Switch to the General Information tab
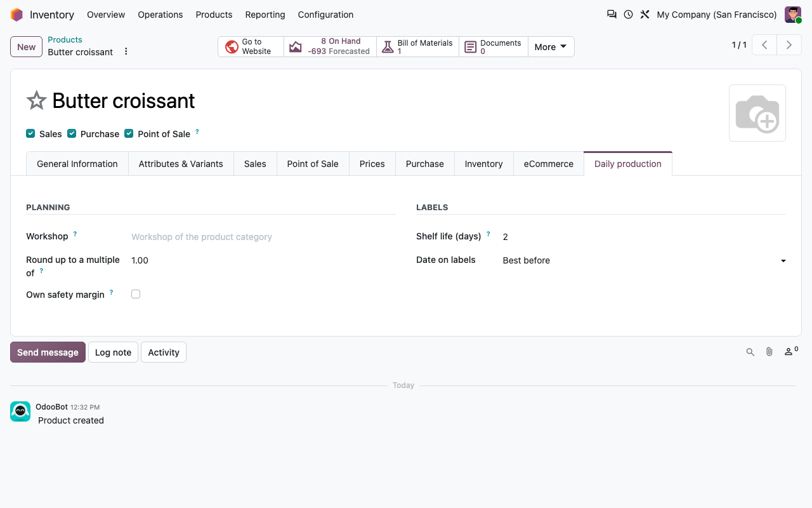The image size is (812, 508). coord(77,164)
